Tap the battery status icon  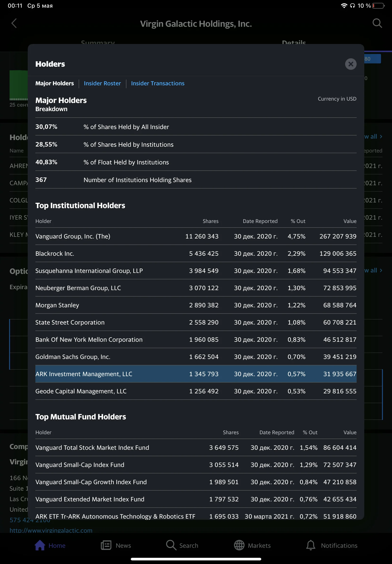(x=378, y=6)
